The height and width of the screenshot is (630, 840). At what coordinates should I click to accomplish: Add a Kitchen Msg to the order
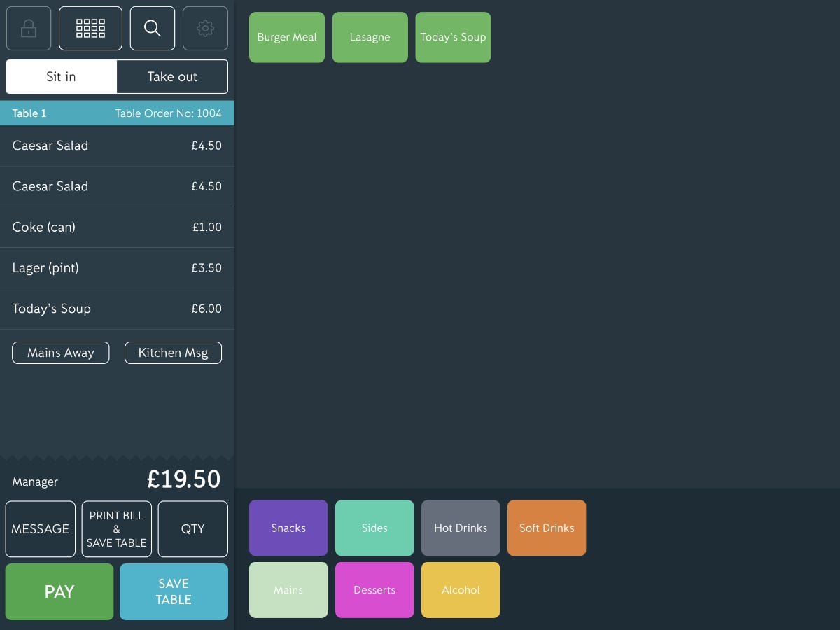point(173,353)
